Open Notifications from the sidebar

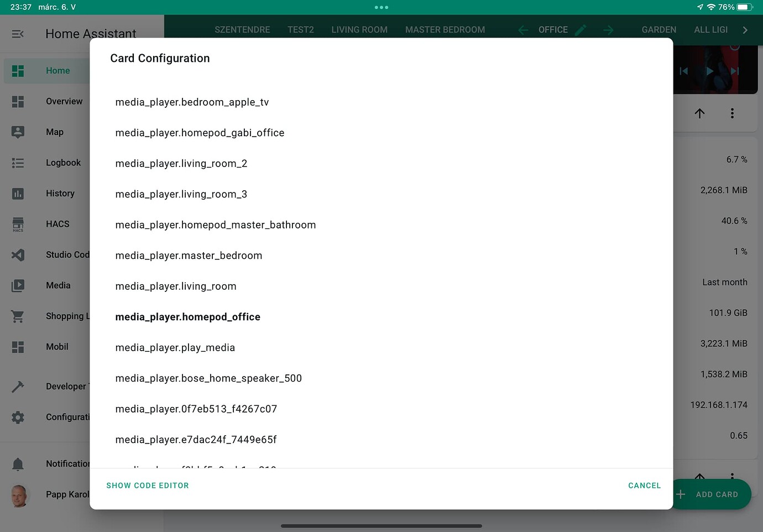coord(18,463)
